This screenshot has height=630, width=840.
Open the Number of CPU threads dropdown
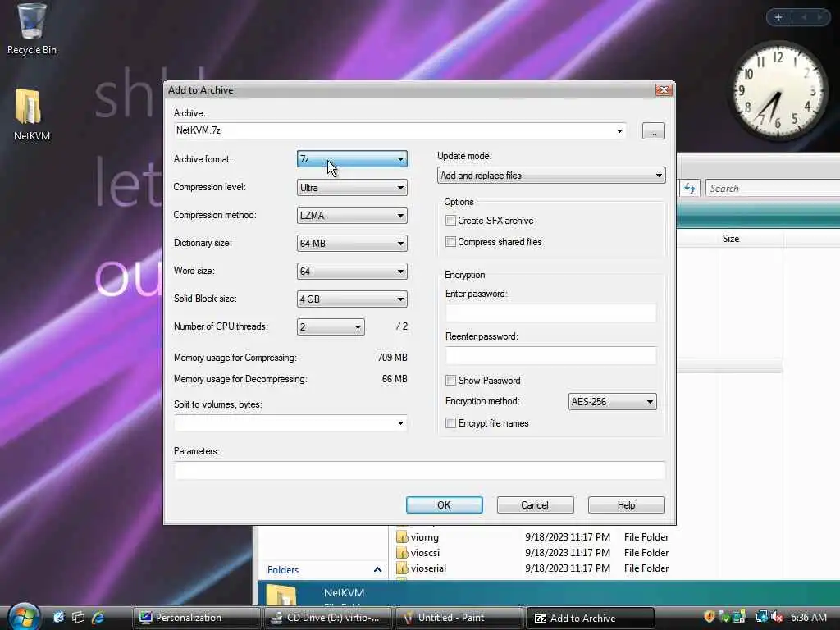pos(331,326)
